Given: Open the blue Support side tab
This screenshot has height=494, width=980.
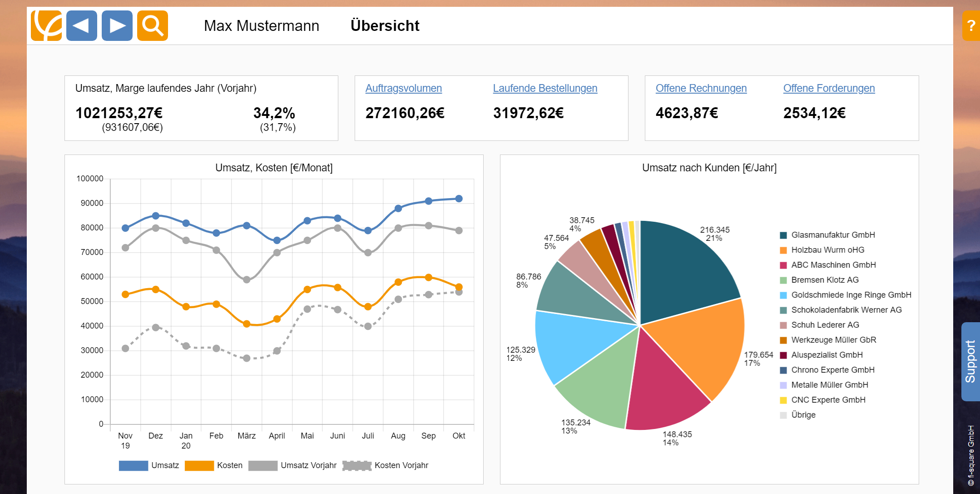Looking at the screenshot, I should pyautogui.click(x=970, y=362).
